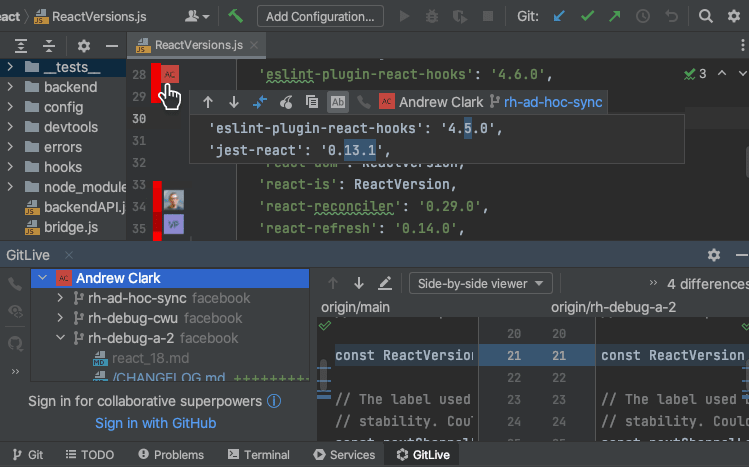The image size is (749, 467).
Task: Toggle the GitLive eye icon
Action: tap(15, 311)
